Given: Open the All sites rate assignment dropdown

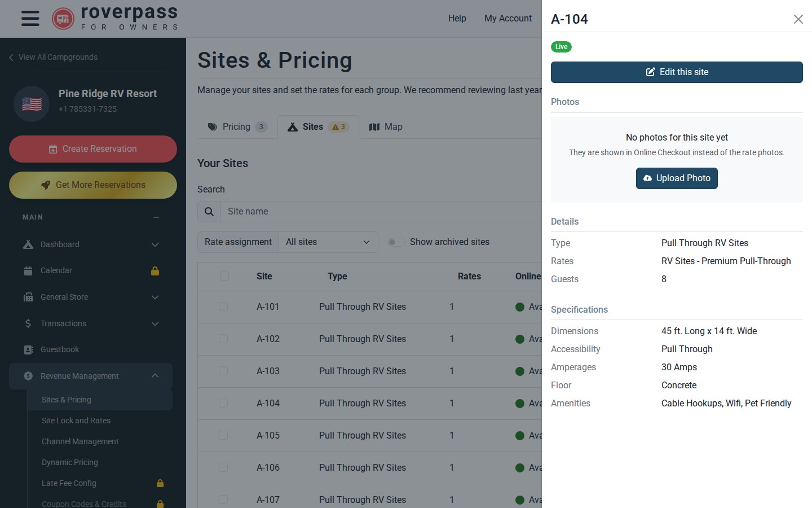Looking at the screenshot, I should (x=328, y=242).
